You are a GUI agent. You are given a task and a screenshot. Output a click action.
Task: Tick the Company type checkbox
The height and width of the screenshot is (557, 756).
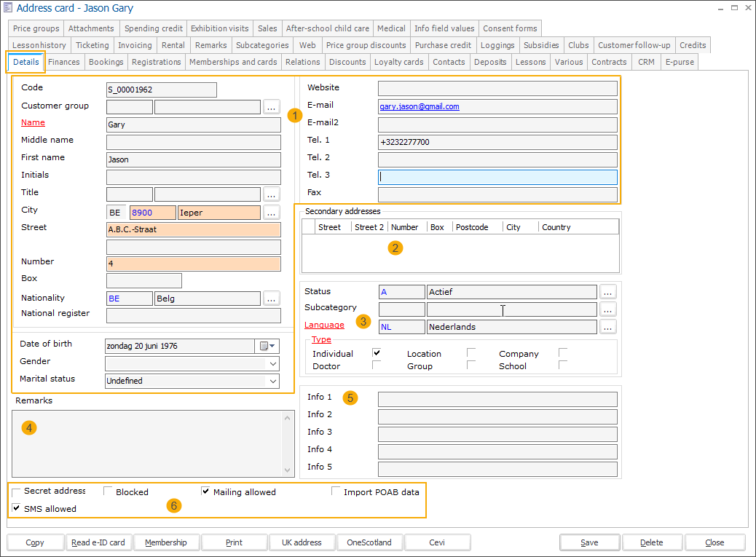tap(563, 353)
